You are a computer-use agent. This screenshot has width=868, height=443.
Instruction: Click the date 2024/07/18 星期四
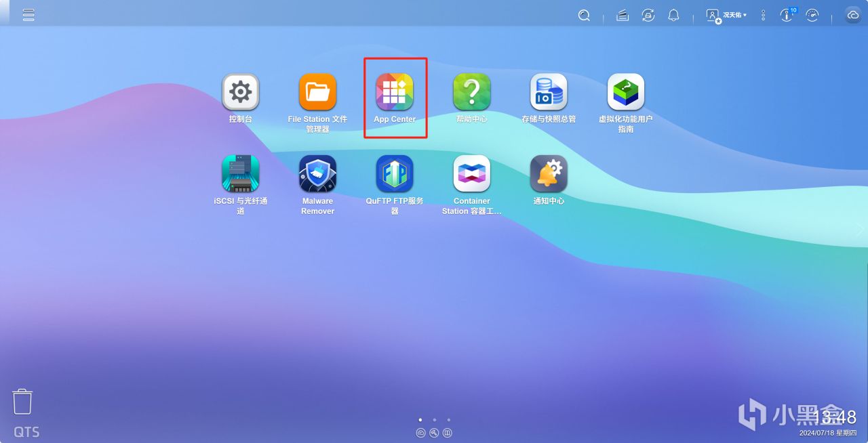[828, 433]
